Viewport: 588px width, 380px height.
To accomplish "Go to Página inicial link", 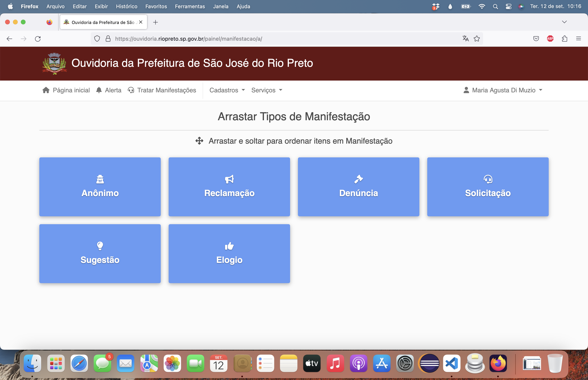I will 66,90.
